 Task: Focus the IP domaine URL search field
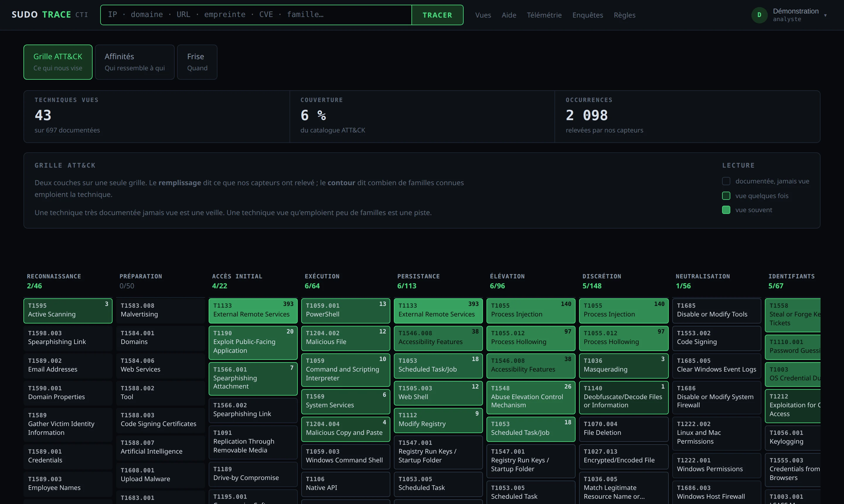coord(256,15)
